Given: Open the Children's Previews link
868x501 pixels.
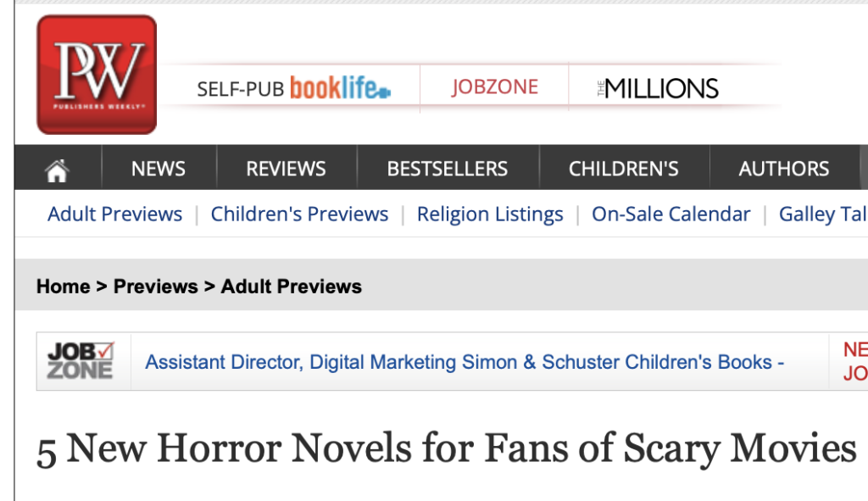Looking at the screenshot, I should tap(299, 214).
